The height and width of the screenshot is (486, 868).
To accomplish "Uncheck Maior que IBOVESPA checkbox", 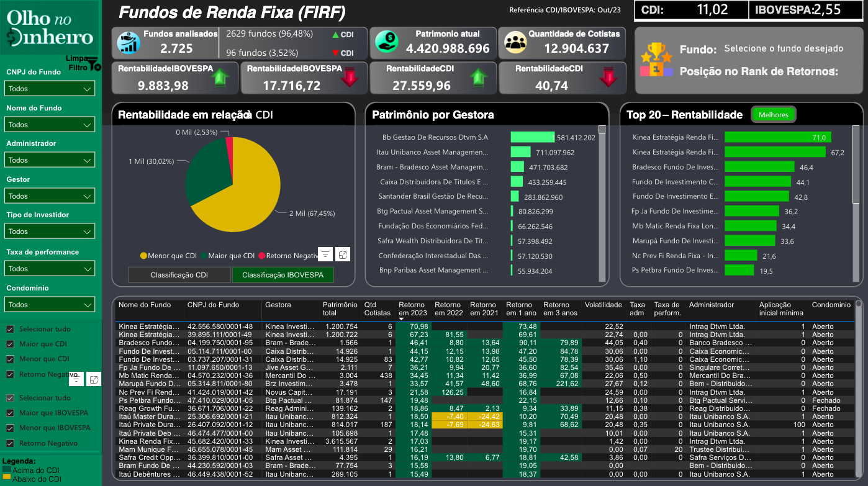I will [12, 413].
